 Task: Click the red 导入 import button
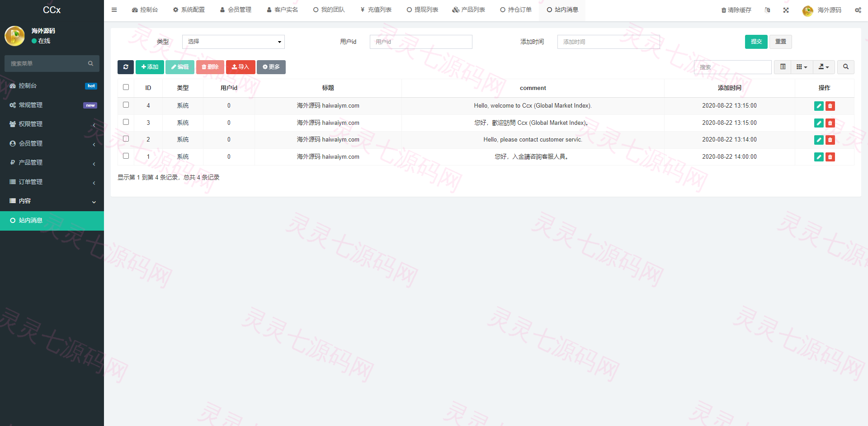[241, 67]
